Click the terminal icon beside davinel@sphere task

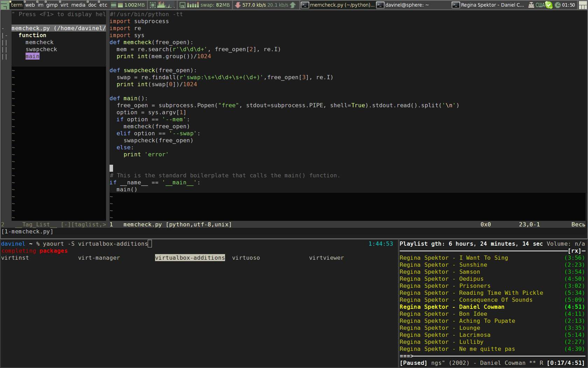pos(380,5)
